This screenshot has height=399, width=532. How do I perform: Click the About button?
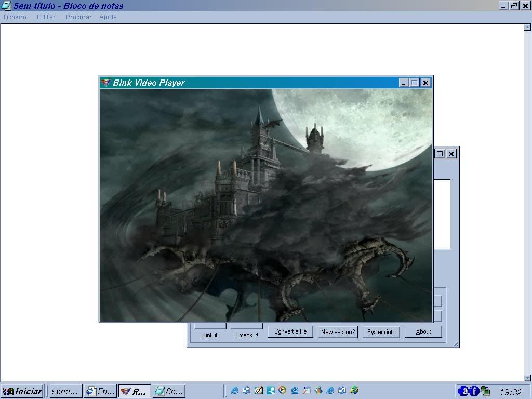[423, 332]
